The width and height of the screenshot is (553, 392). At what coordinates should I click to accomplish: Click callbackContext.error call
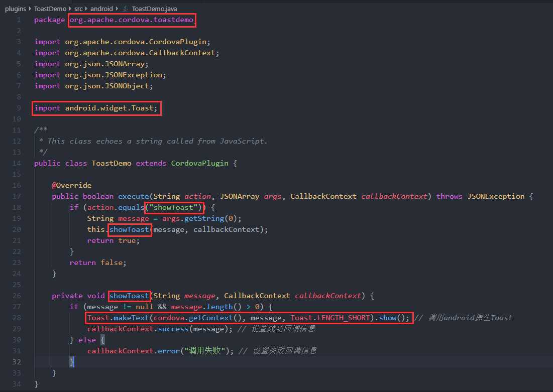(x=133, y=351)
